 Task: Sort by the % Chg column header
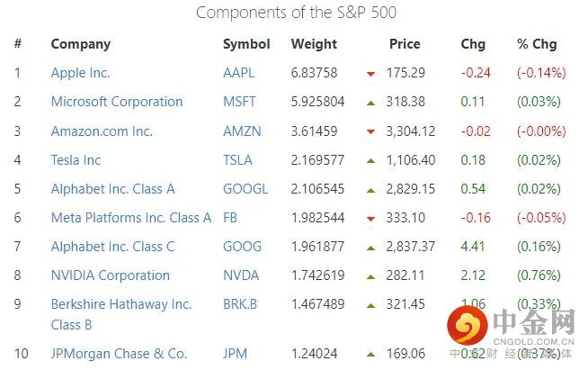coord(537,43)
